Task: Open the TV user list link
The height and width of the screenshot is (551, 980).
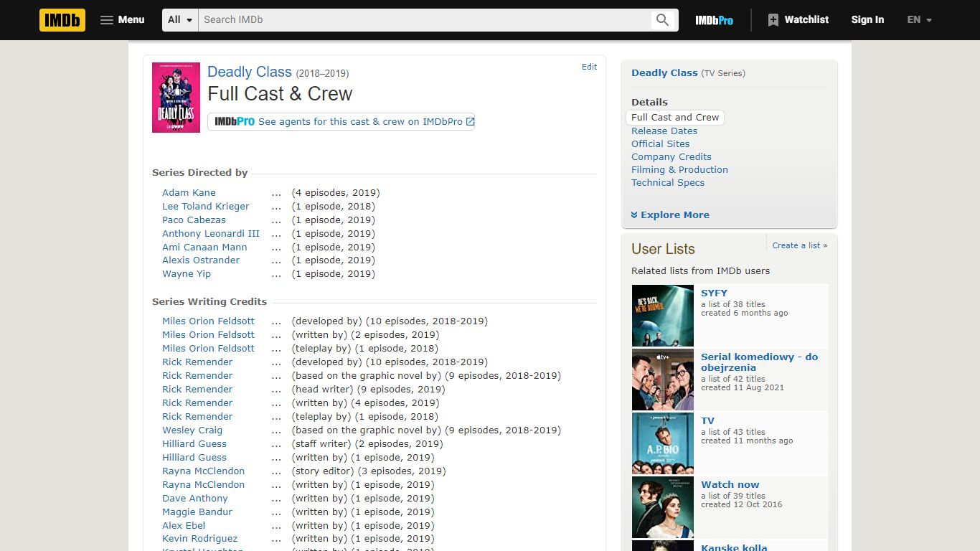Action: tap(707, 421)
